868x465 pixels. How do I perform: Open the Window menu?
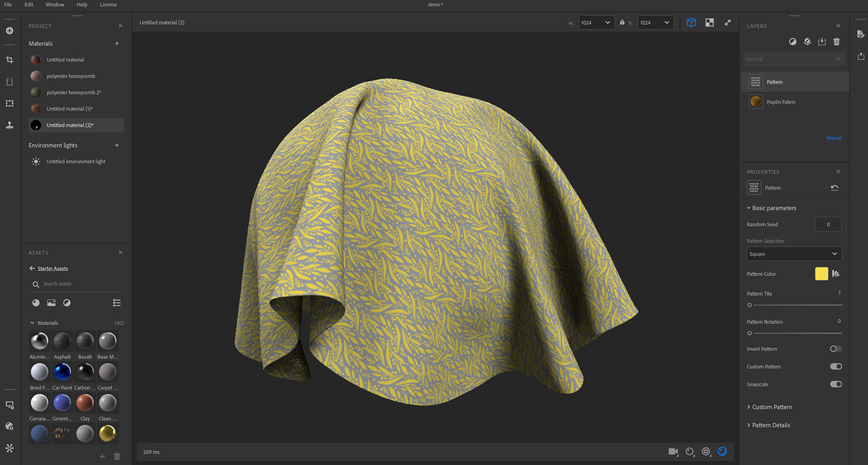coord(55,5)
